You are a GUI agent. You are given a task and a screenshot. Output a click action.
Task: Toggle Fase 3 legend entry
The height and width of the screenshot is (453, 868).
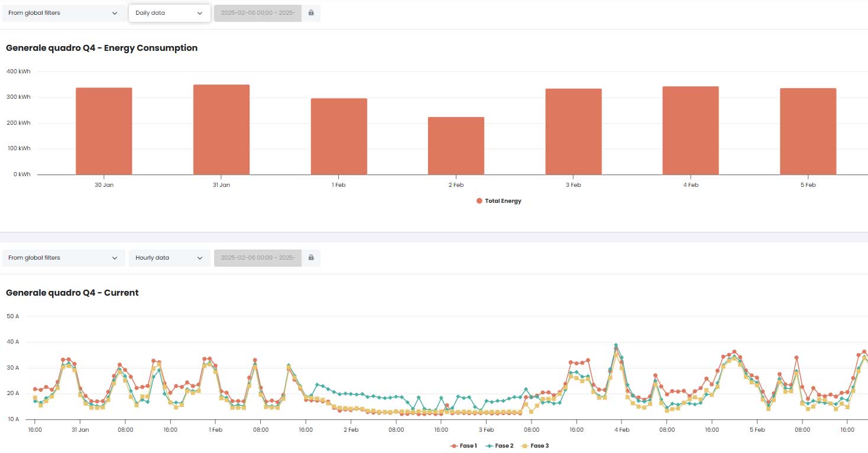pyautogui.click(x=535, y=446)
